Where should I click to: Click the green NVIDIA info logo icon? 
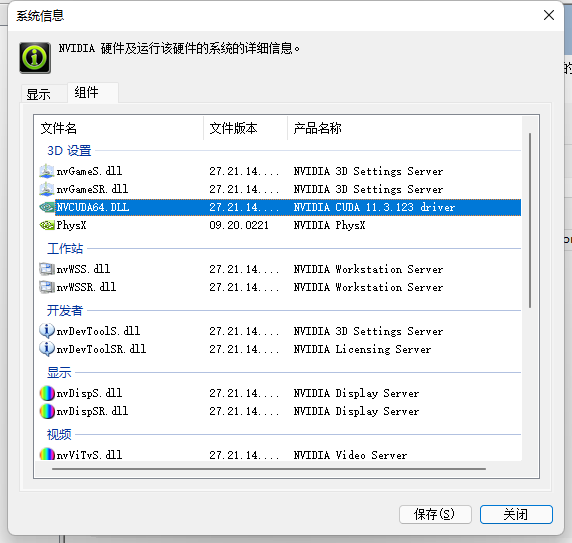coord(35,58)
